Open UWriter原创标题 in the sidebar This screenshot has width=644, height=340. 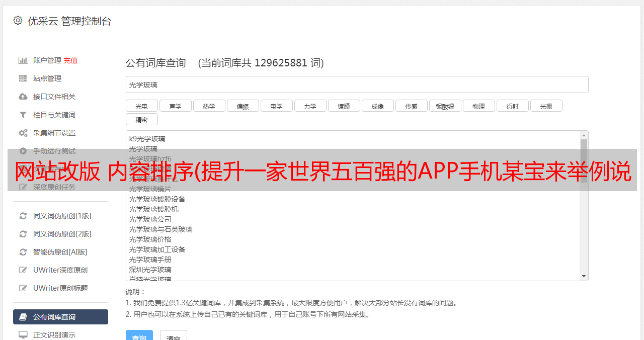pyautogui.click(x=60, y=288)
